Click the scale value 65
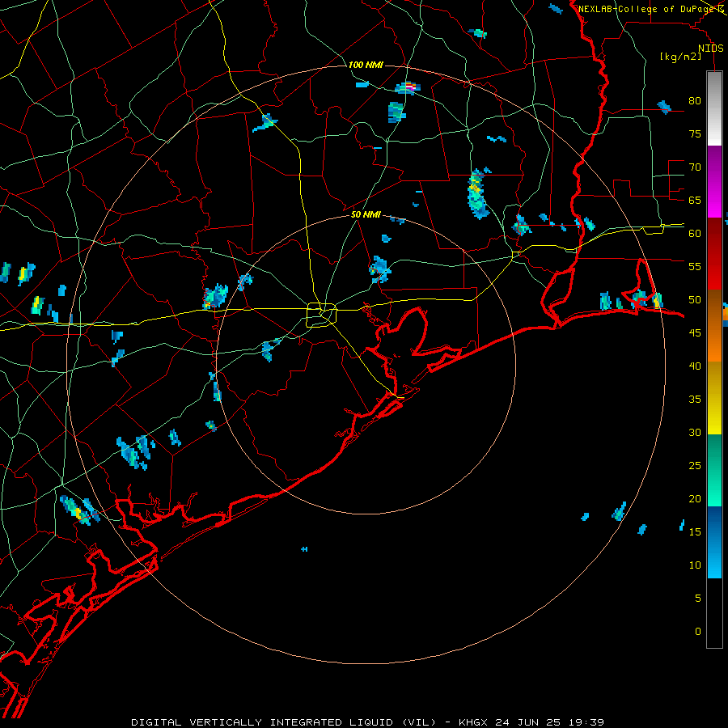The height and width of the screenshot is (728, 728). pos(695,200)
